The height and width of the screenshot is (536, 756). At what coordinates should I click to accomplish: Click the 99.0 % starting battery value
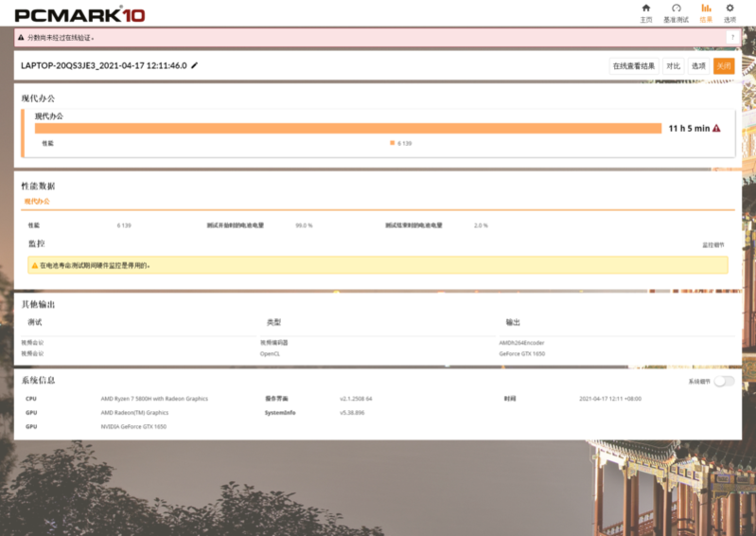pos(304,225)
